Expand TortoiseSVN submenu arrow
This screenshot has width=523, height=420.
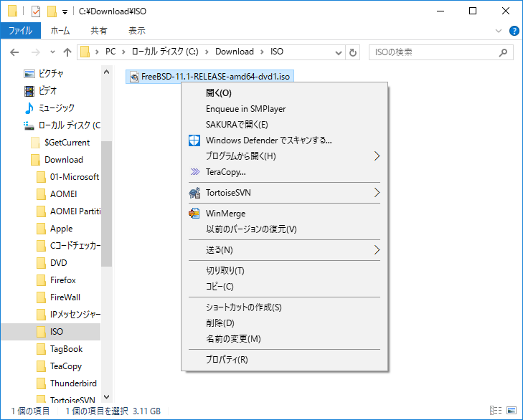tap(377, 192)
